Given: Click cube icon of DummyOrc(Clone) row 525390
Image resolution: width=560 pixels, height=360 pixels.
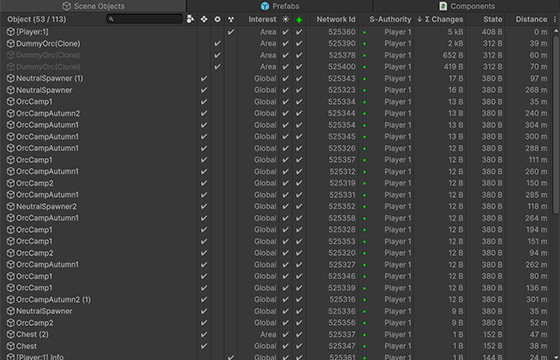Looking at the screenshot, I should click(x=11, y=44).
